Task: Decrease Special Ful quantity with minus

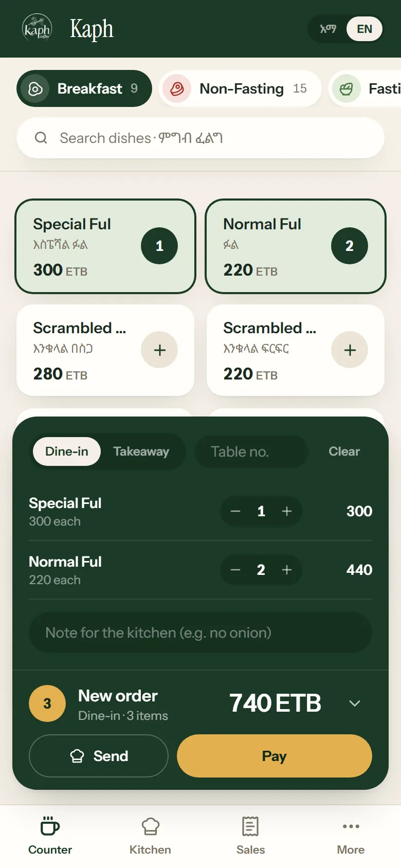Action: point(235,511)
